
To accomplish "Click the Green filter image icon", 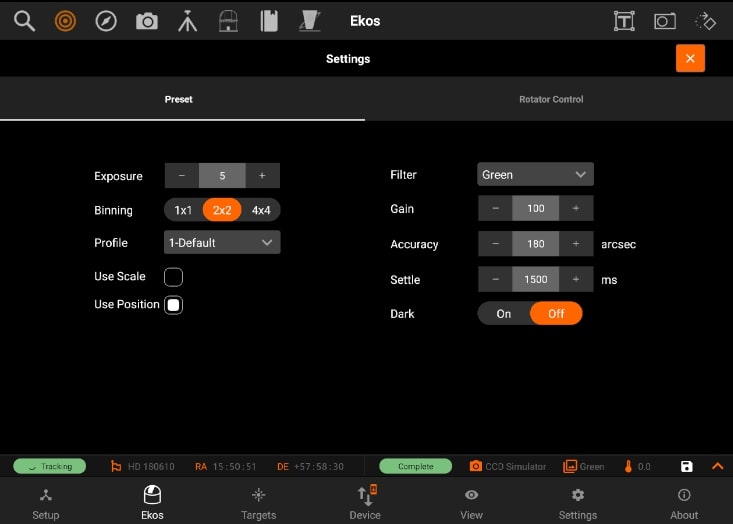I will (x=570, y=466).
